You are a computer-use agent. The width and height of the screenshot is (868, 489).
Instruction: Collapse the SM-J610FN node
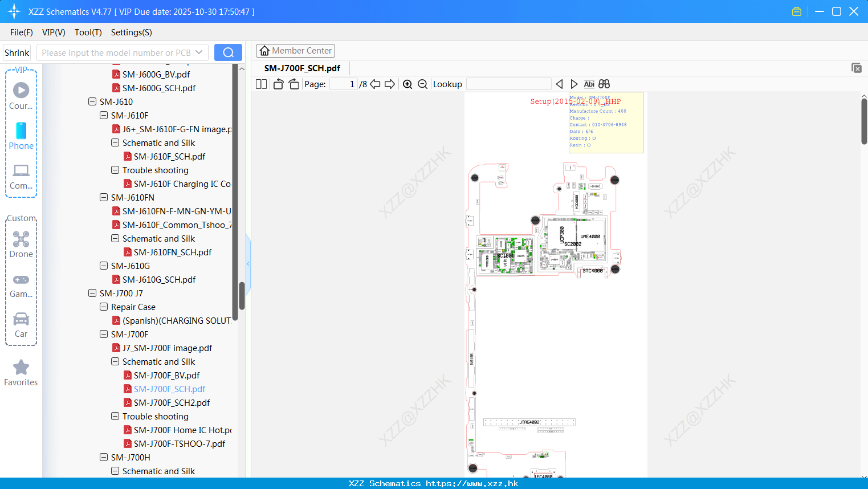click(x=104, y=198)
